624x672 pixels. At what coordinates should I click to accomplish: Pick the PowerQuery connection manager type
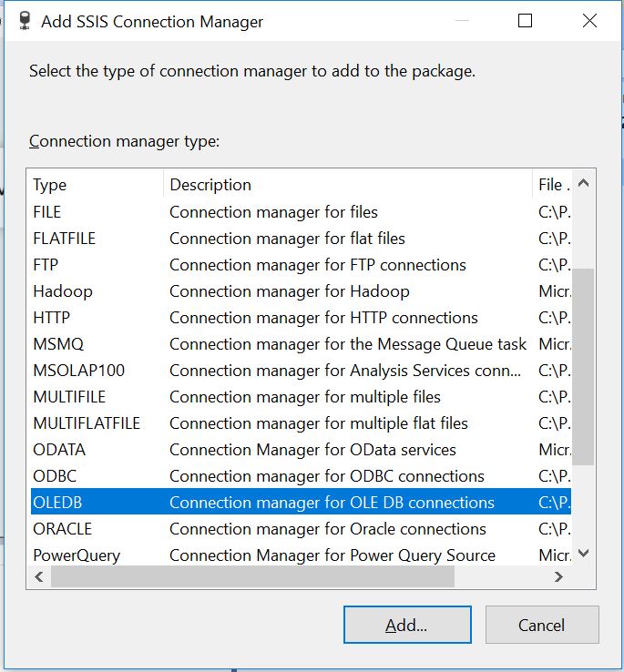point(301,555)
